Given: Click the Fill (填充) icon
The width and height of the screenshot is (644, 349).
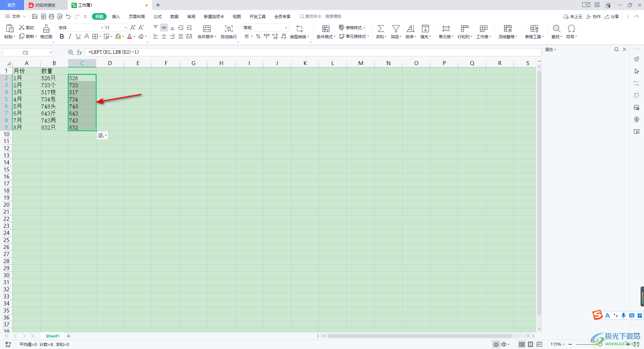Looking at the screenshot, I should [425, 29].
